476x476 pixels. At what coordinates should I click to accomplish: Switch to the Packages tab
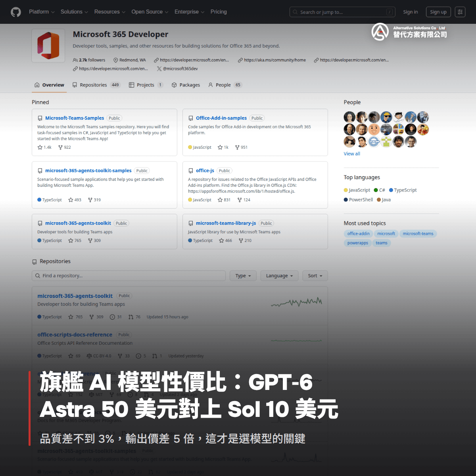click(x=186, y=85)
